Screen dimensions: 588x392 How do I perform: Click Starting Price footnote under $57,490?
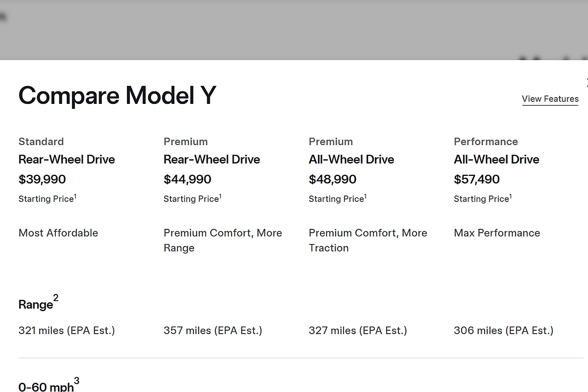pyautogui.click(x=510, y=196)
